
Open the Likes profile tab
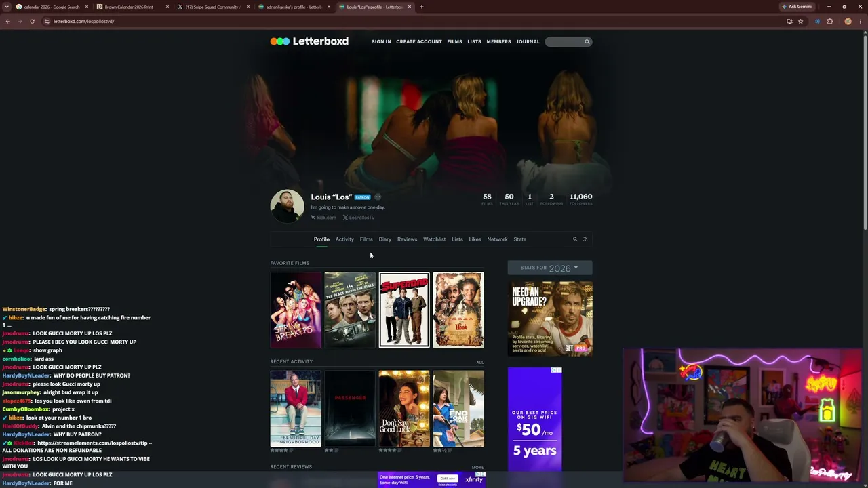tap(475, 239)
